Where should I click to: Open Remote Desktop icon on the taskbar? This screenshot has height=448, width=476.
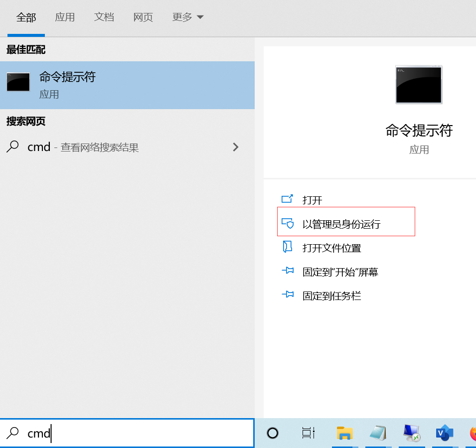(412, 433)
